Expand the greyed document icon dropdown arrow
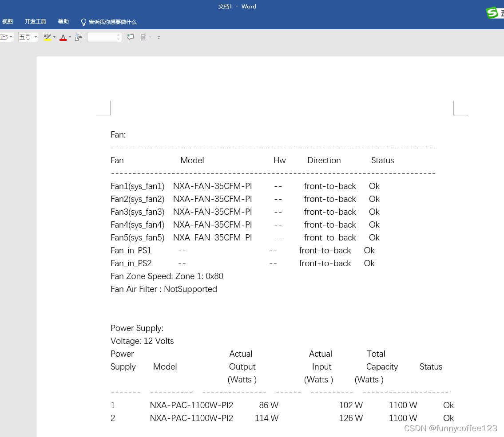The image size is (504, 437). click(151, 37)
